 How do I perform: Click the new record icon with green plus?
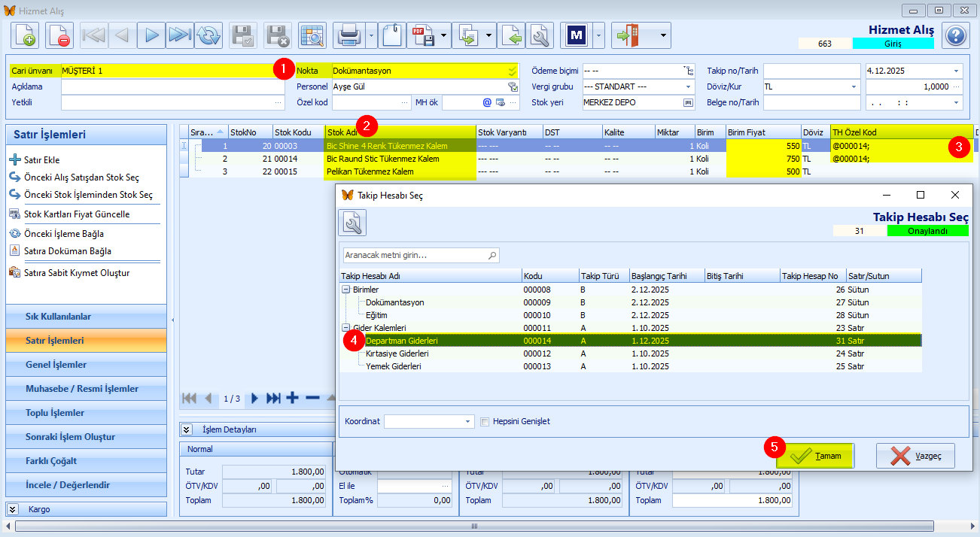click(x=25, y=35)
